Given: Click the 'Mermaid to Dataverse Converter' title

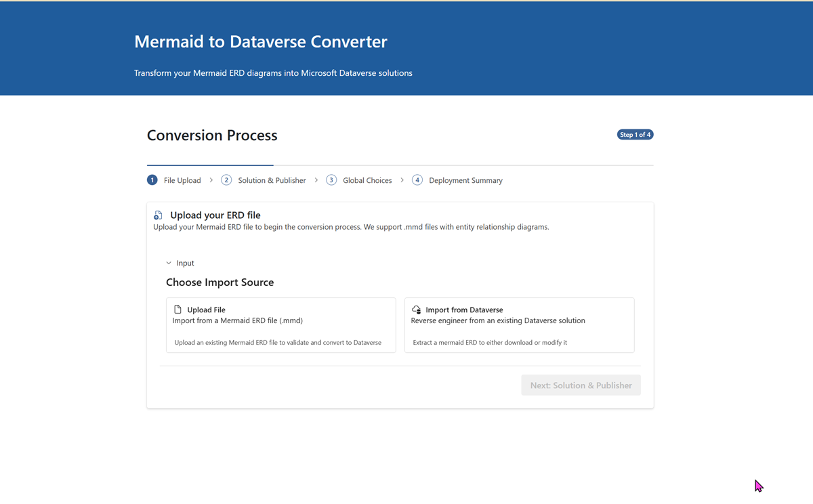Looking at the screenshot, I should coord(261,41).
